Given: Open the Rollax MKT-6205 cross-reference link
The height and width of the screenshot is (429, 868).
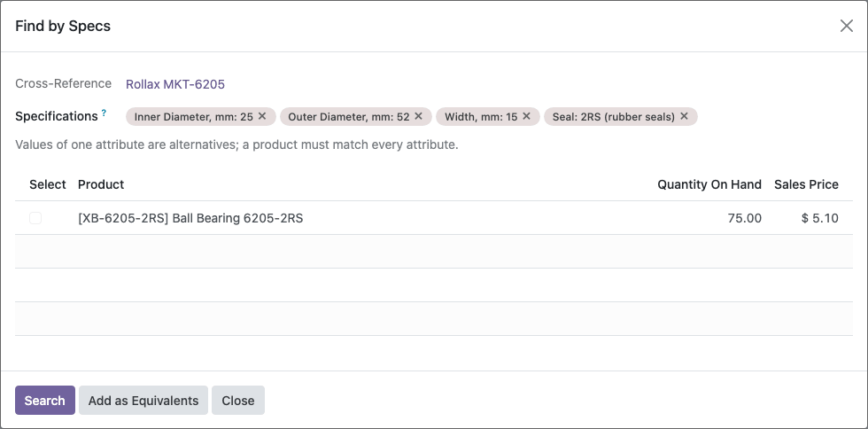Looking at the screenshot, I should tap(175, 84).
